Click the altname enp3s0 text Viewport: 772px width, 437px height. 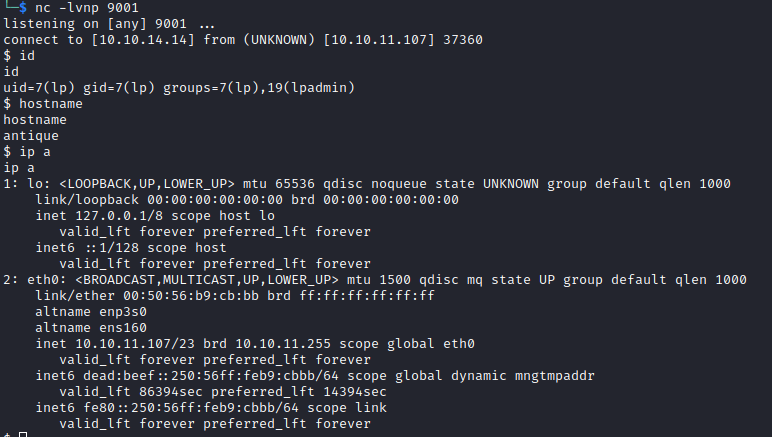point(91,312)
